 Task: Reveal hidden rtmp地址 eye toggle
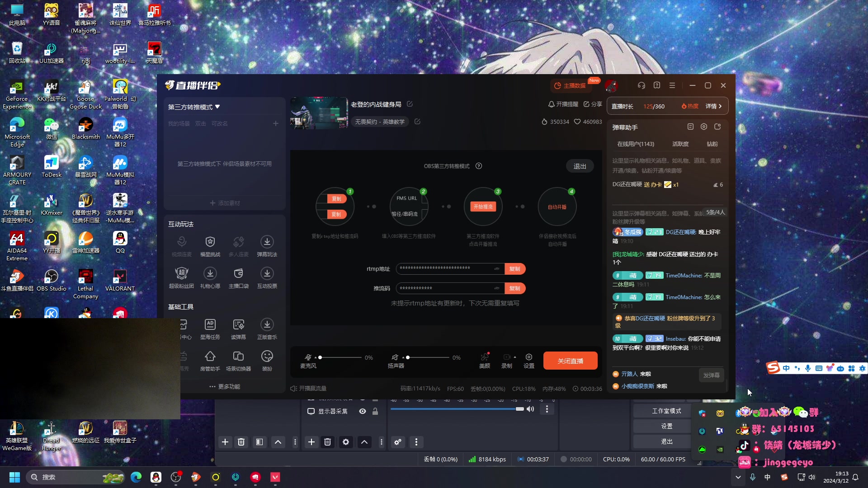pyautogui.click(x=497, y=269)
